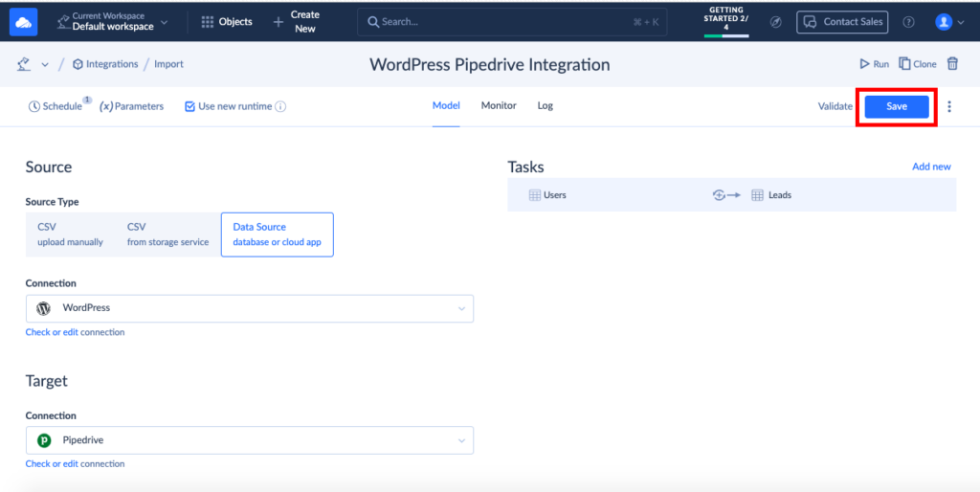Open the help question mark icon
This screenshot has width=980, height=492.
pos(909,22)
